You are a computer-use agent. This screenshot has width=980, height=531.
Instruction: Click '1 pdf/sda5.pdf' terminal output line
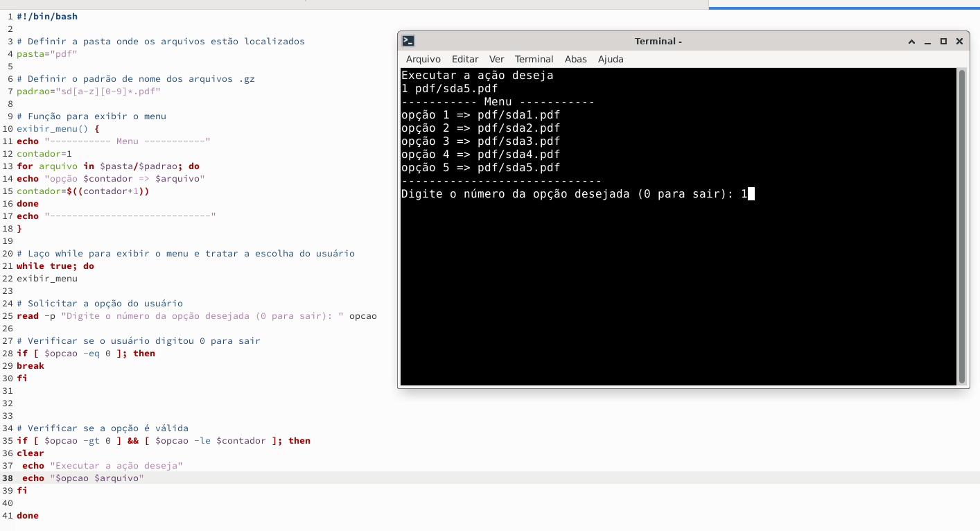[450, 89]
